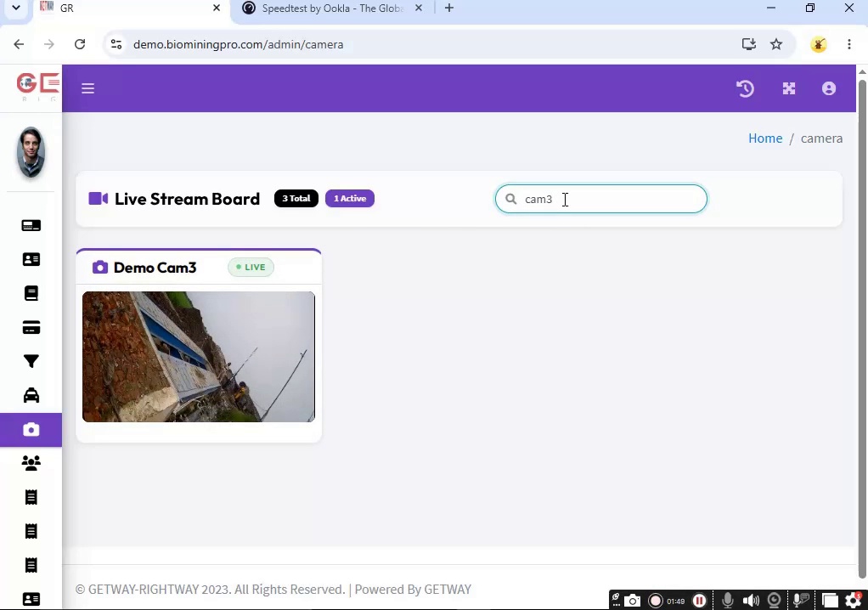The image size is (868, 610).
Task: Close the GR browser tab
Action: 217,8
